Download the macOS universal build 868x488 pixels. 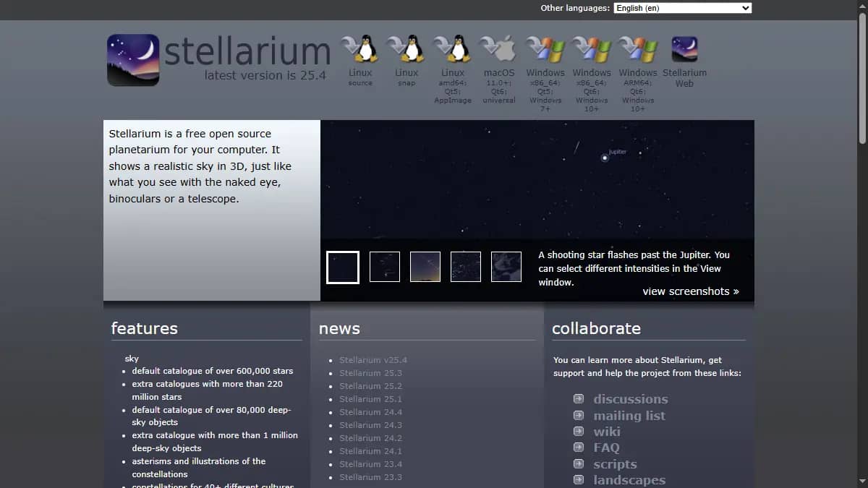(x=499, y=69)
